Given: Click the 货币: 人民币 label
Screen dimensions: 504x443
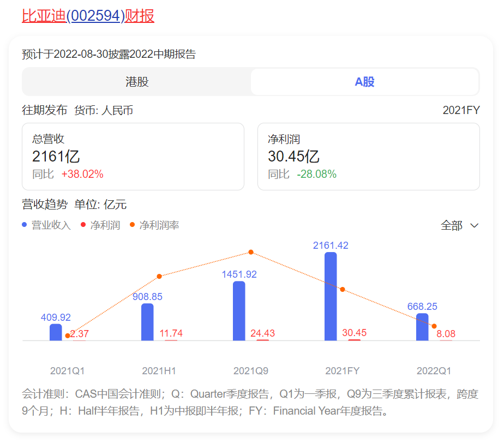Looking at the screenshot, I should [x=104, y=110].
